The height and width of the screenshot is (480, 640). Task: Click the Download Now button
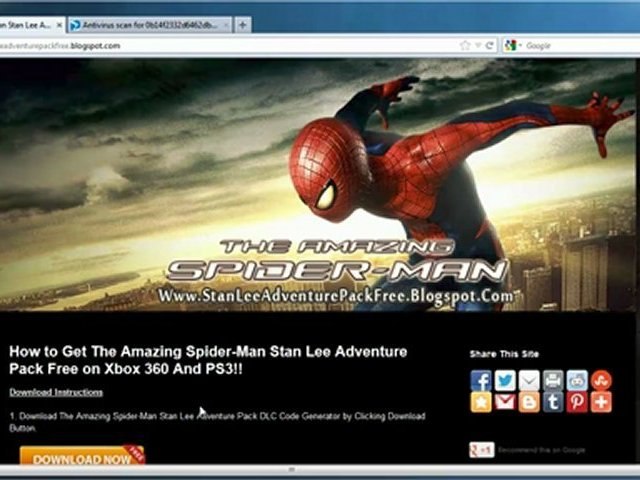[82, 456]
